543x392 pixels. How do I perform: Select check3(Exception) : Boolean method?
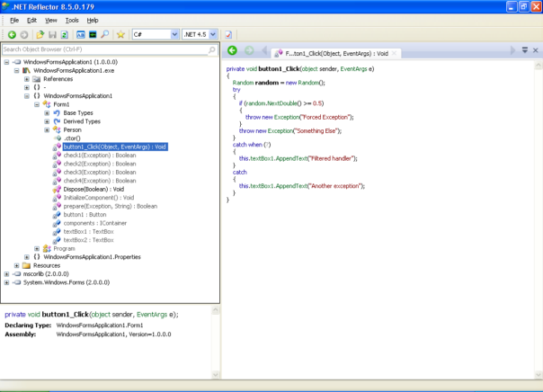(x=100, y=172)
